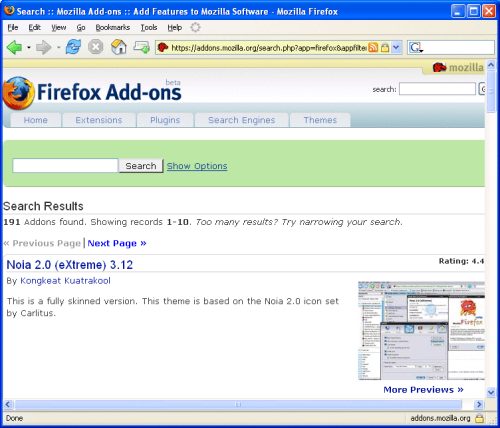Click the mozilla logo link at top right

click(458, 67)
